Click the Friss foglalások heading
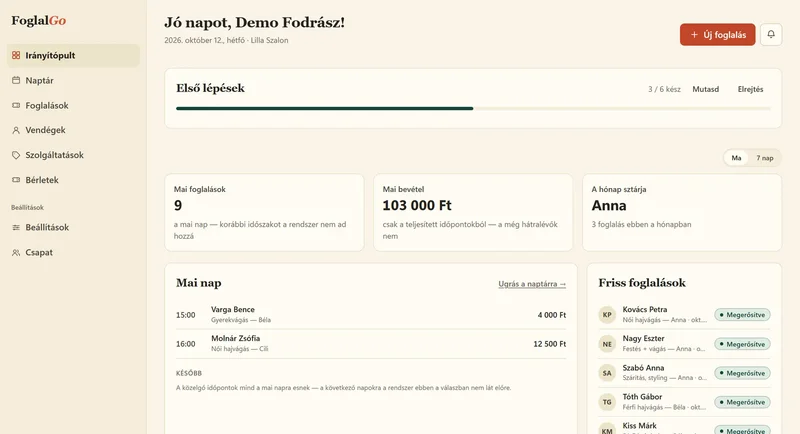The width and height of the screenshot is (800, 434). pos(642,283)
